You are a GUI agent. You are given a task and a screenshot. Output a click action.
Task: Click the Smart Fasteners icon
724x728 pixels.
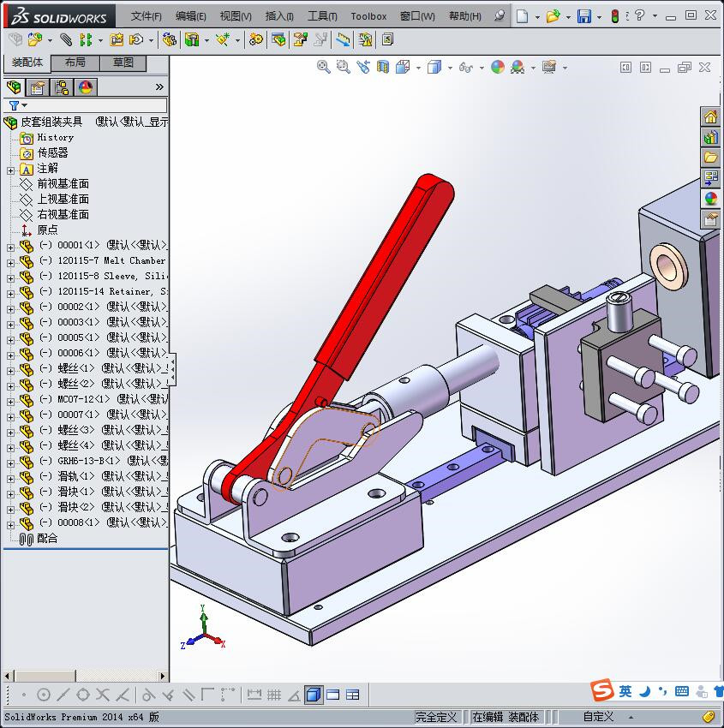coord(117,40)
